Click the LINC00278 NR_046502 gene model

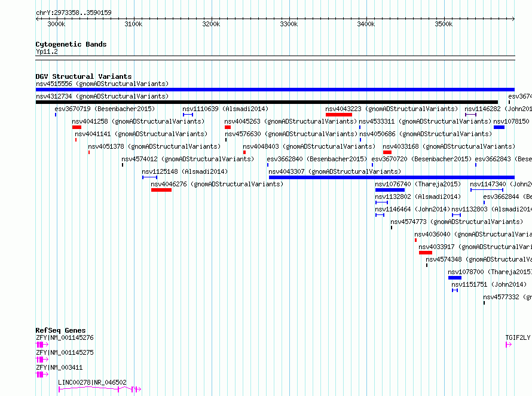[x=100, y=389]
